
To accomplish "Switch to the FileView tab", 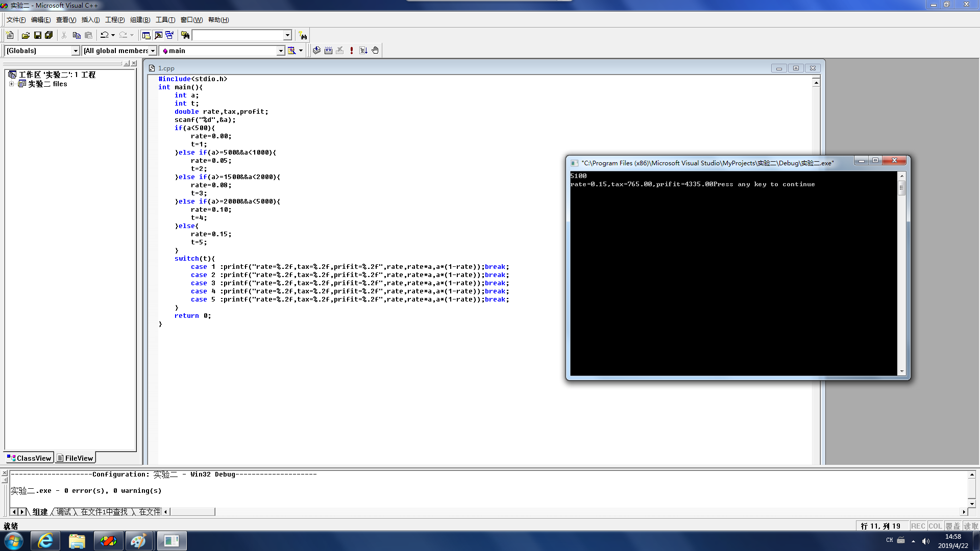I will pos(76,458).
